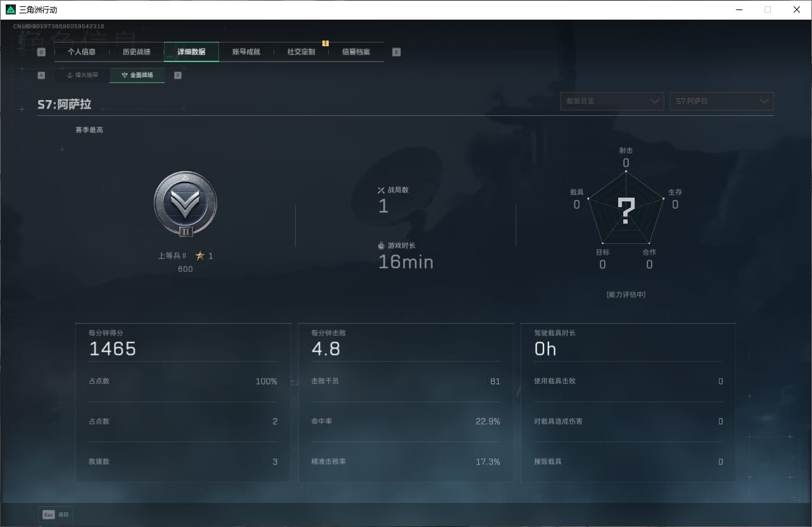
Task: Select the 全面战场 mode toggle
Action: click(137, 75)
